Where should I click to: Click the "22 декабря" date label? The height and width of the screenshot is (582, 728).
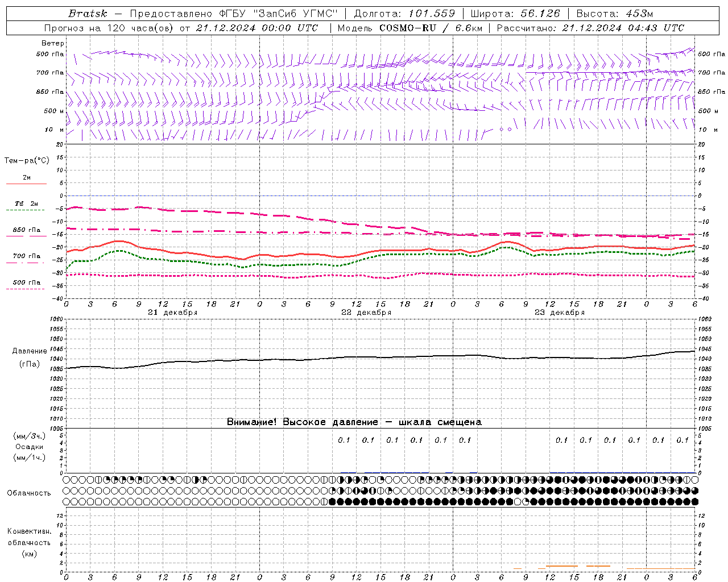click(x=366, y=313)
